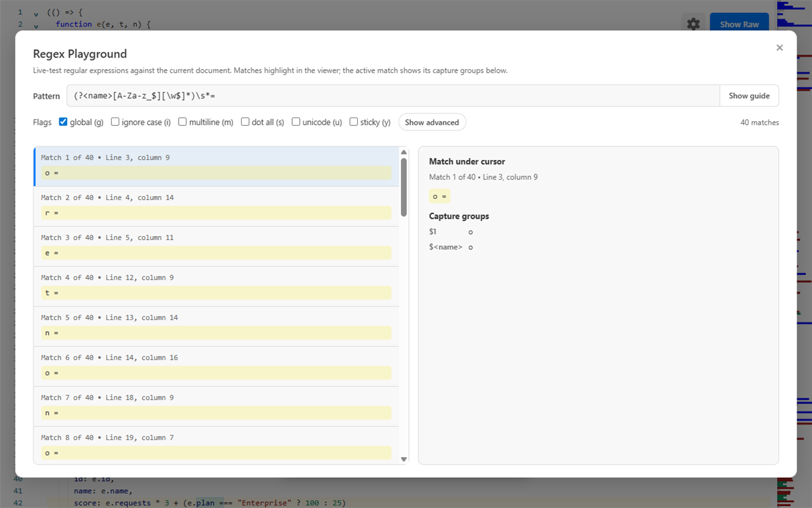Select Match 8 of 40 row
The image size is (812, 508).
(x=216, y=445)
